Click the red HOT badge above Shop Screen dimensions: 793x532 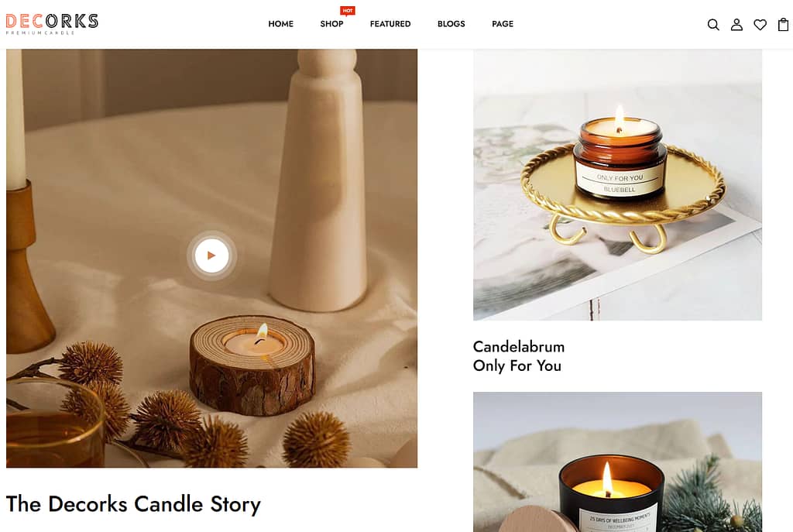(x=348, y=11)
